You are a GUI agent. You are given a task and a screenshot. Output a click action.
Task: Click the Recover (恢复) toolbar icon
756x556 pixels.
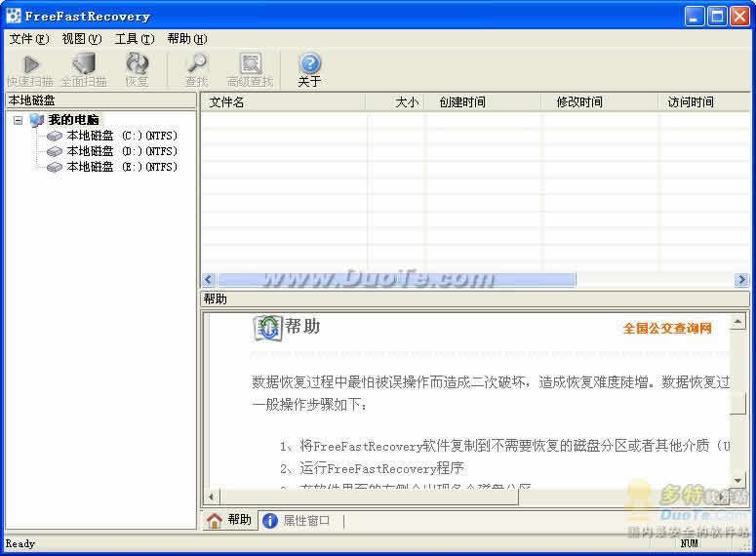[x=137, y=63]
